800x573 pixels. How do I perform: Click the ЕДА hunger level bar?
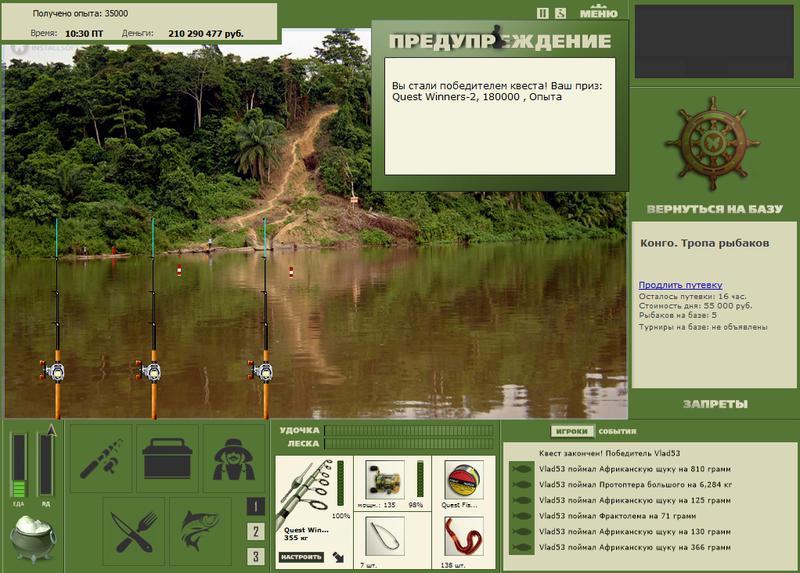pos(19,465)
